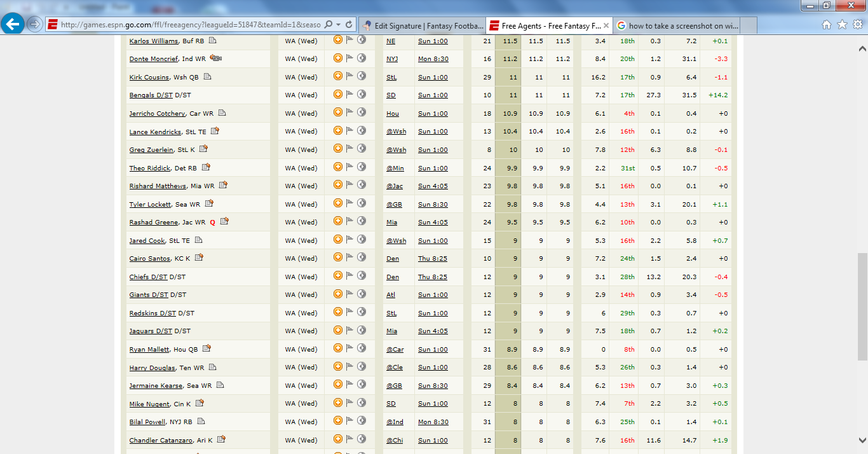
Task: Click Sun 4:05 game time for Rishard Matthews
Action: [x=433, y=186]
